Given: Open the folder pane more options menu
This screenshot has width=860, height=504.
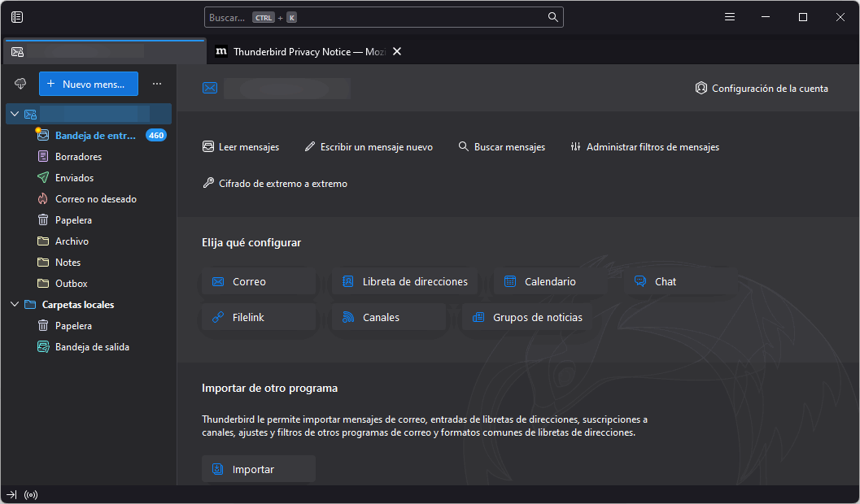Looking at the screenshot, I should 157,84.
